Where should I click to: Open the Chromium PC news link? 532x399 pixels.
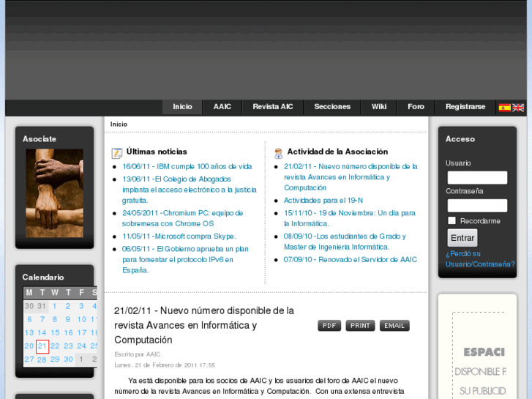[x=182, y=218]
